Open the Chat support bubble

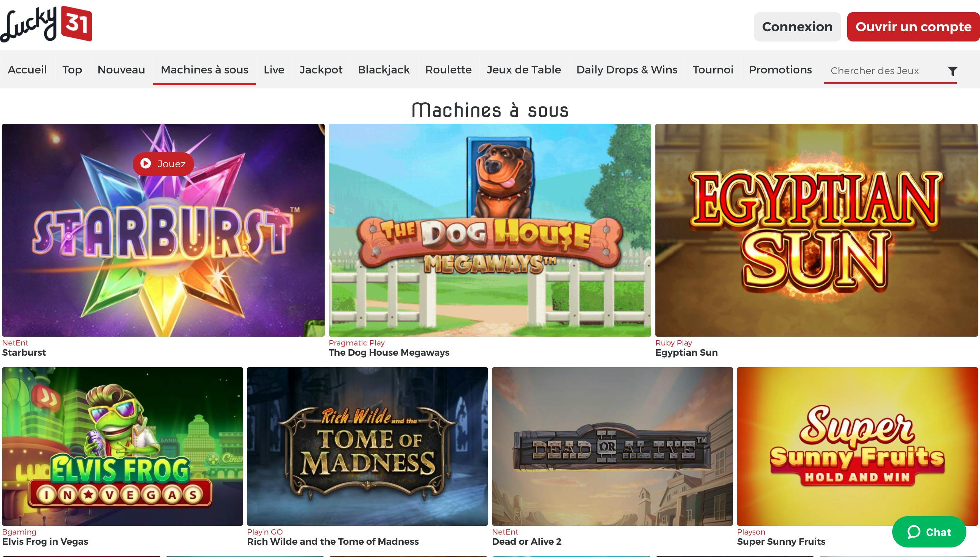click(x=929, y=532)
